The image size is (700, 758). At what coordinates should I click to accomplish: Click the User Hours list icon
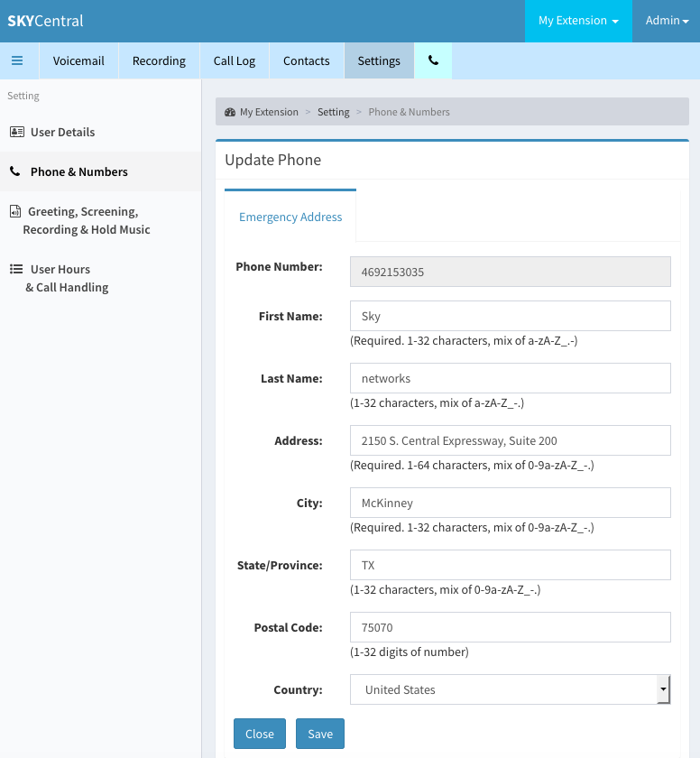click(16, 269)
